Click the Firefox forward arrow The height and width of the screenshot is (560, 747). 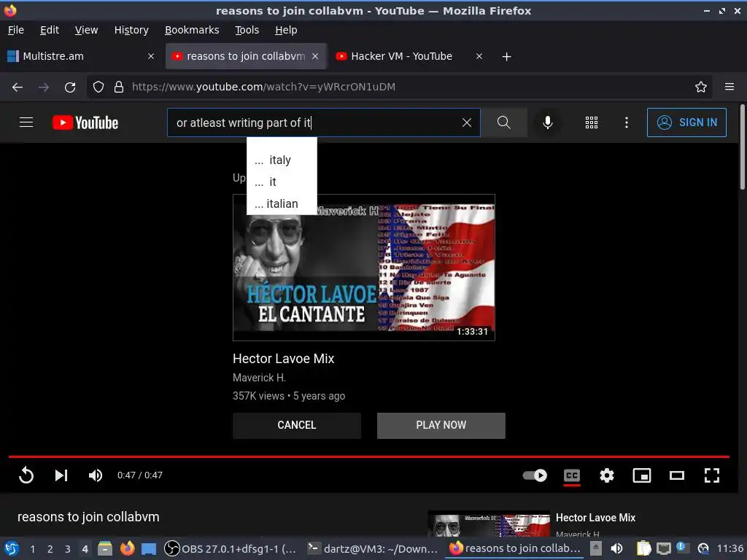[x=43, y=87]
